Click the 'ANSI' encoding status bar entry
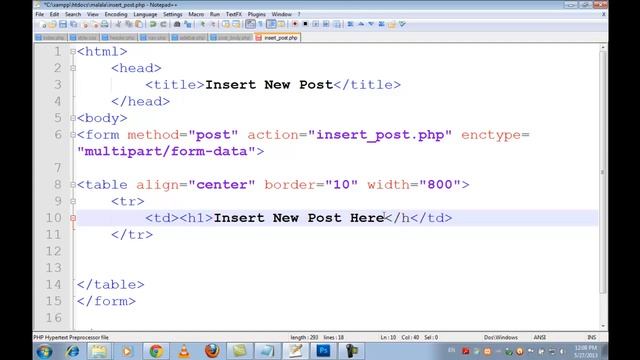This screenshot has height=360, width=640. click(540, 338)
